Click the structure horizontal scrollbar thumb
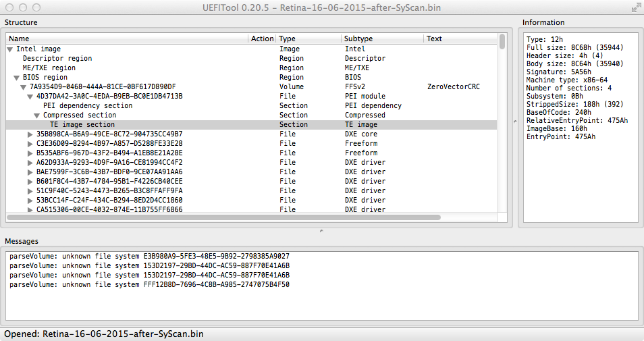Image resolution: width=644 pixels, height=341 pixels. coord(224,217)
